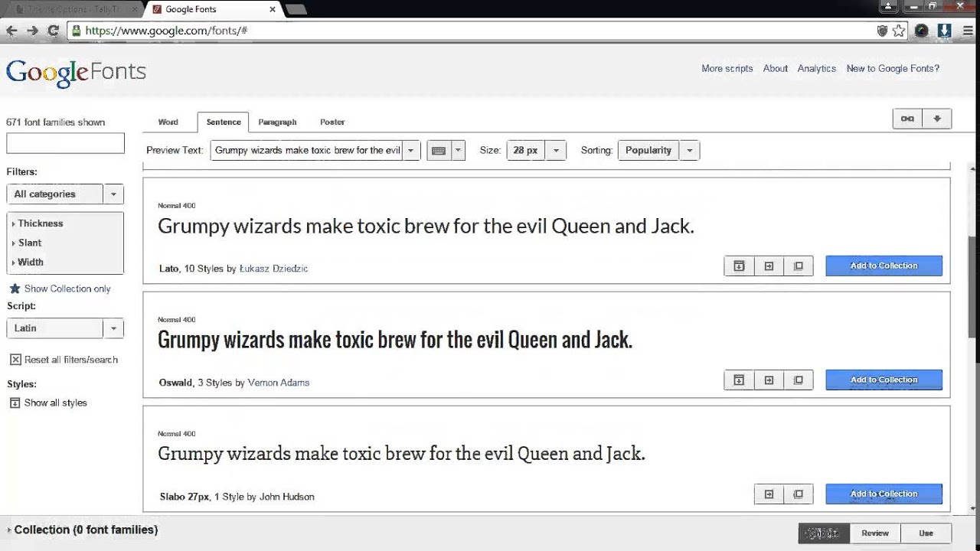Open the keyboard selector dropdown arrow
Image resolution: width=980 pixels, height=551 pixels.
[x=459, y=151]
